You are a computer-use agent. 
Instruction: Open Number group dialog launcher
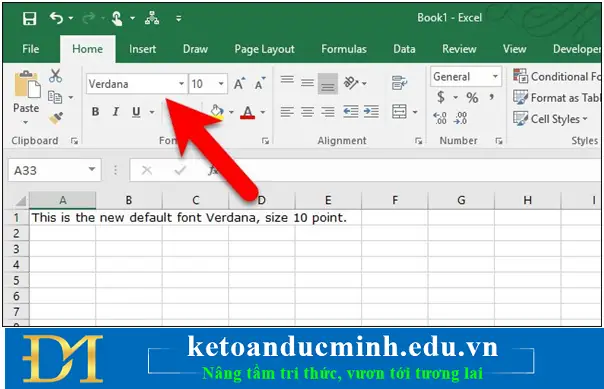tap(499, 141)
